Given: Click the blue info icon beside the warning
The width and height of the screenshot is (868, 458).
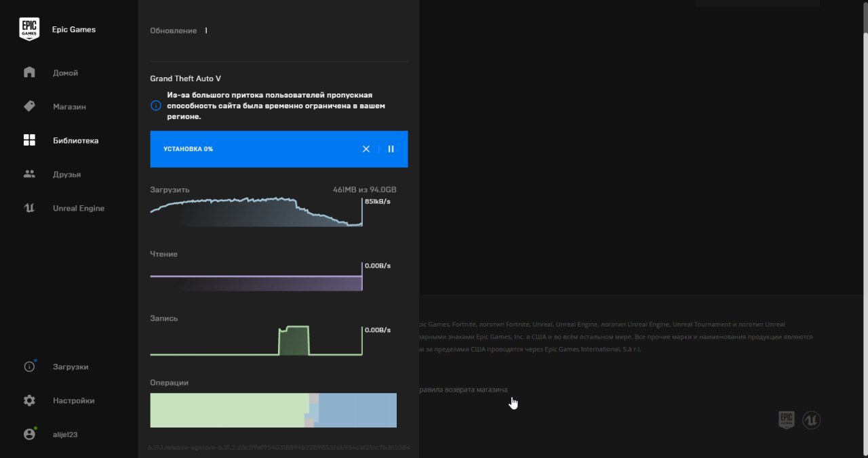Looking at the screenshot, I should 156,106.
